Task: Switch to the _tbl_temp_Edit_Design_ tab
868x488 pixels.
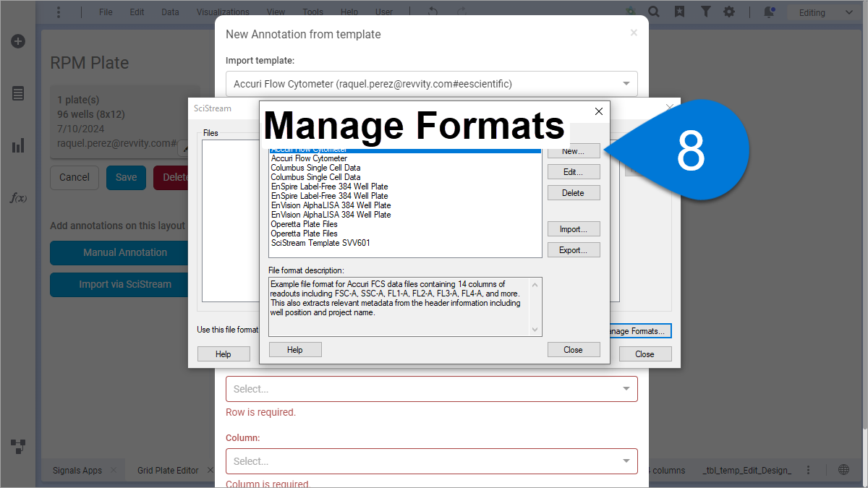Action: pos(747,470)
